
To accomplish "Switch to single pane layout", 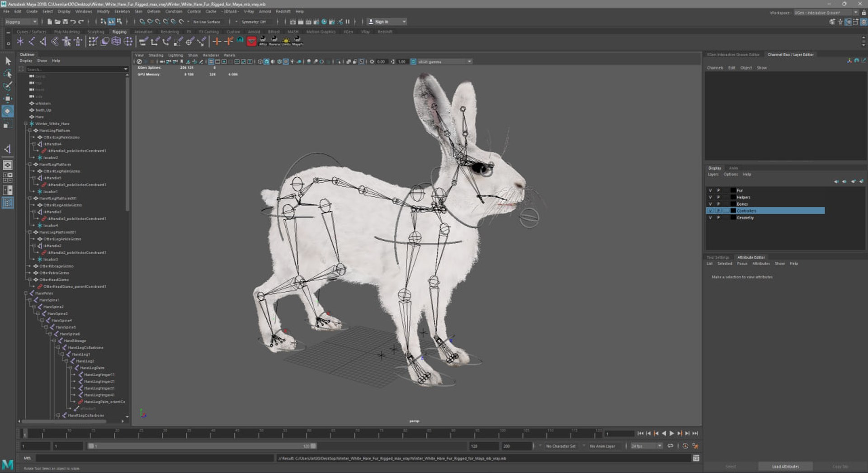I will coord(8,165).
